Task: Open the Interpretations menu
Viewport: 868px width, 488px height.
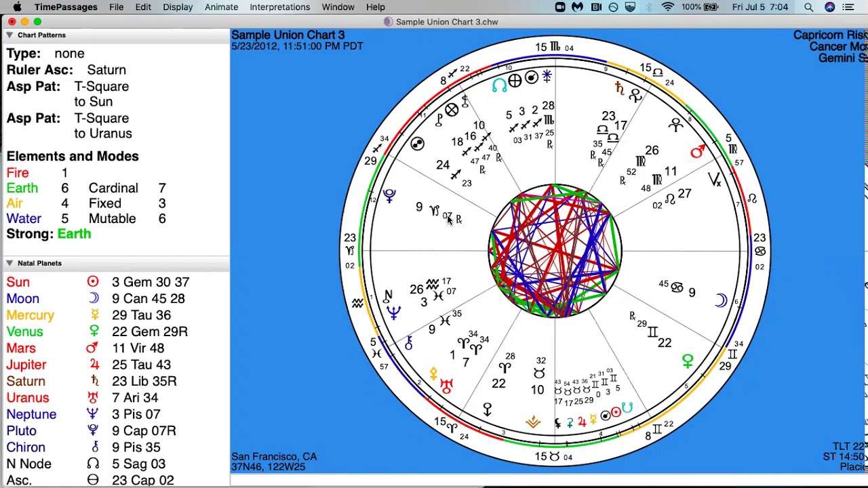Action: pyautogui.click(x=279, y=7)
